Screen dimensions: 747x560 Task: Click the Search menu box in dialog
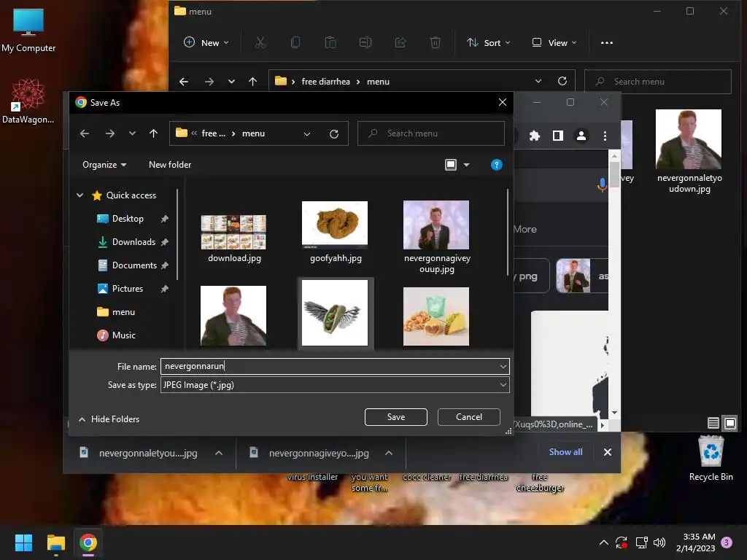[x=431, y=133]
